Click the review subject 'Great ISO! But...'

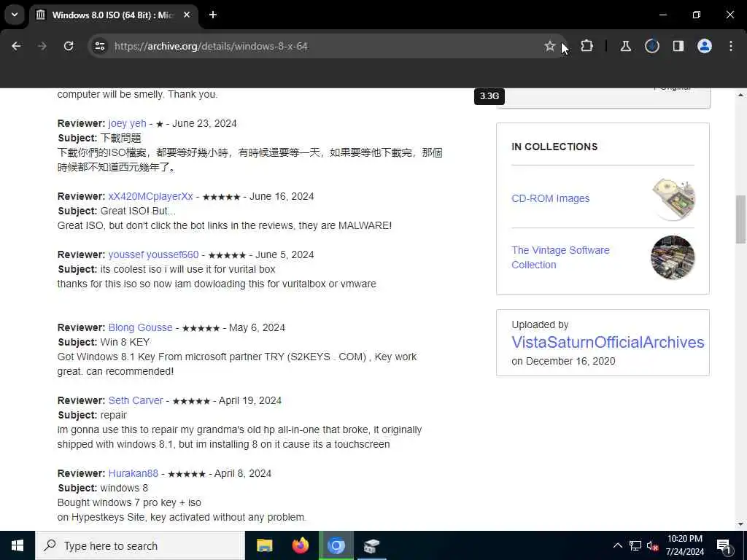(x=138, y=211)
